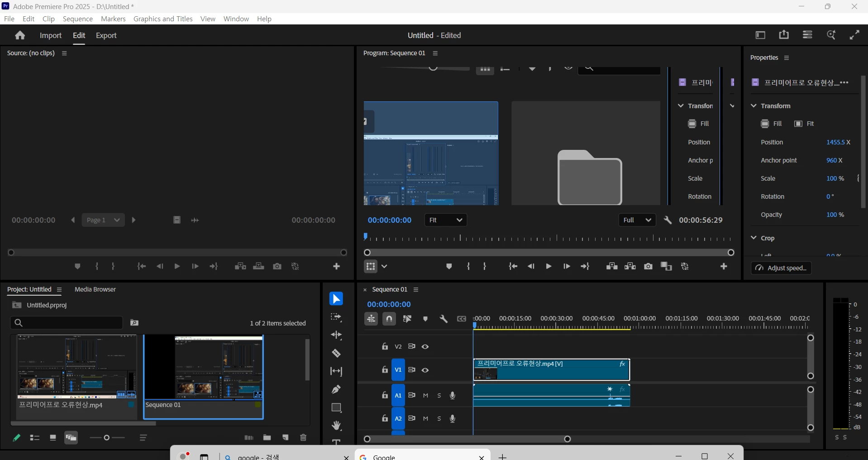Adjust the Project panel thumbnail zoom slider
Viewport: 868px width, 460px height.
107,438
